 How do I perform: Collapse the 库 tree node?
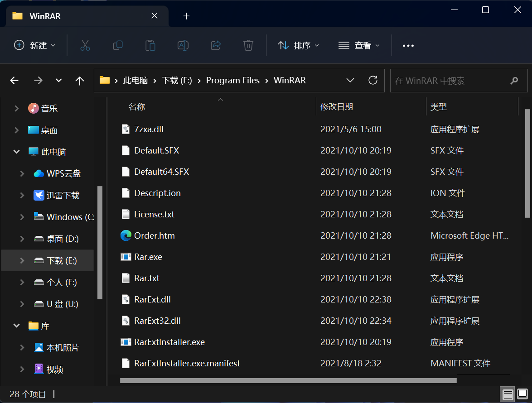click(x=17, y=326)
